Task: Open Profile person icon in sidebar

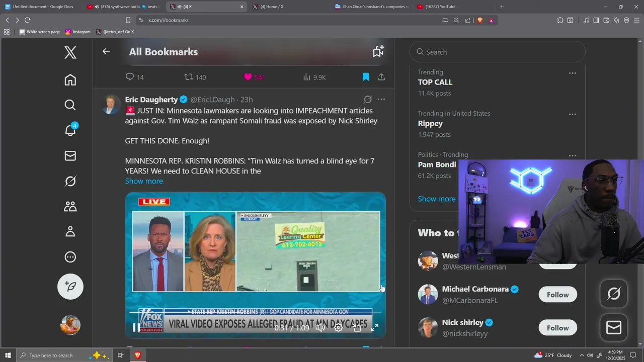Action: tap(70, 231)
